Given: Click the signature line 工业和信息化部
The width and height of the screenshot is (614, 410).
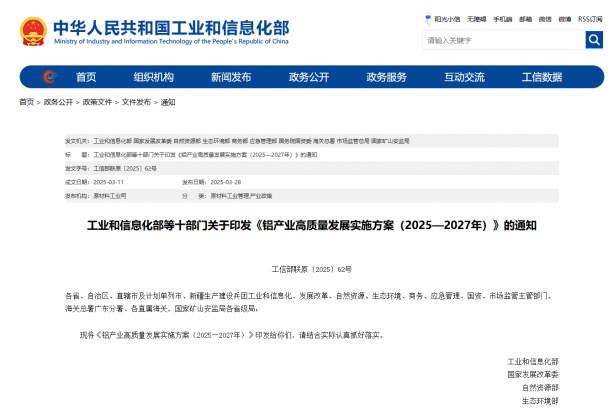Looking at the screenshot, I should point(533,361).
